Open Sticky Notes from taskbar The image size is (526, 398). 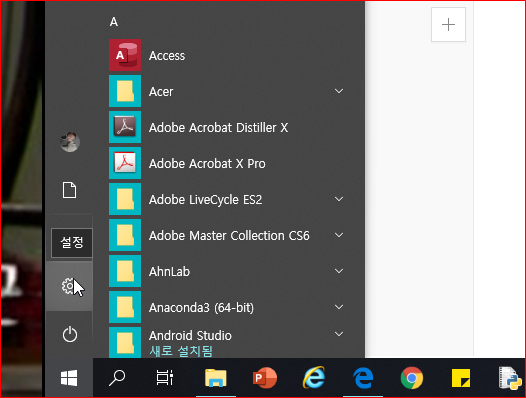pyautogui.click(x=461, y=378)
